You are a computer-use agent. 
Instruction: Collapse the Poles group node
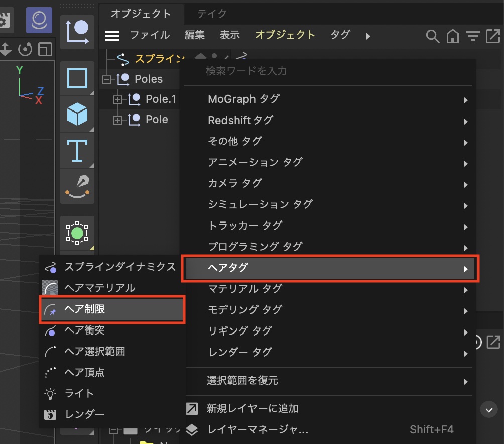tap(106, 79)
